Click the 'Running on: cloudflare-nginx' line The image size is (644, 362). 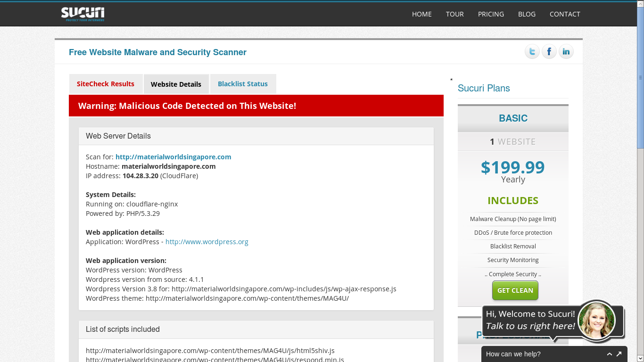point(132,204)
